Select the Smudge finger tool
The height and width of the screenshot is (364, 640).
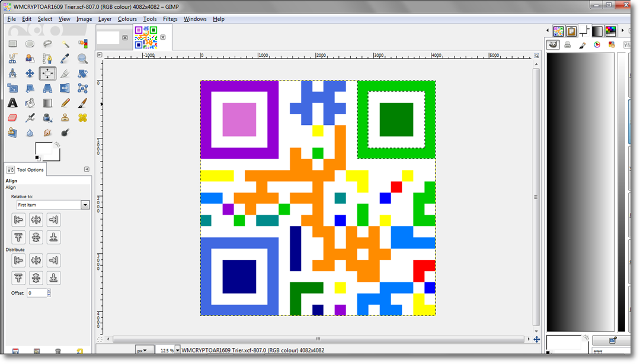[x=47, y=133]
